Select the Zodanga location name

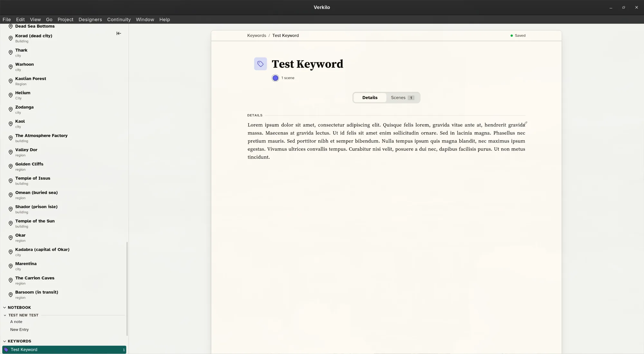pos(24,107)
